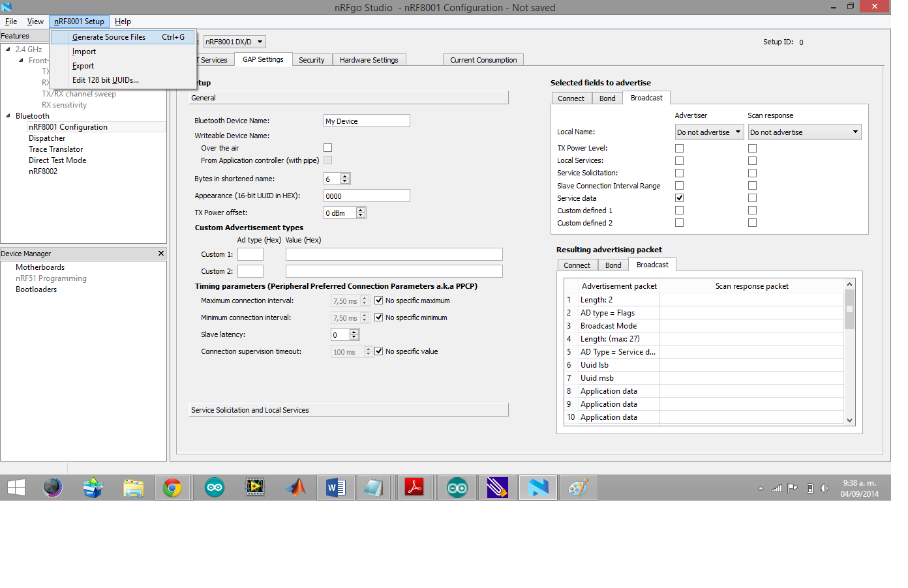The height and width of the screenshot is (588, 908).
Task: Adjust the TX Power offset stepper
Action: 361,213
